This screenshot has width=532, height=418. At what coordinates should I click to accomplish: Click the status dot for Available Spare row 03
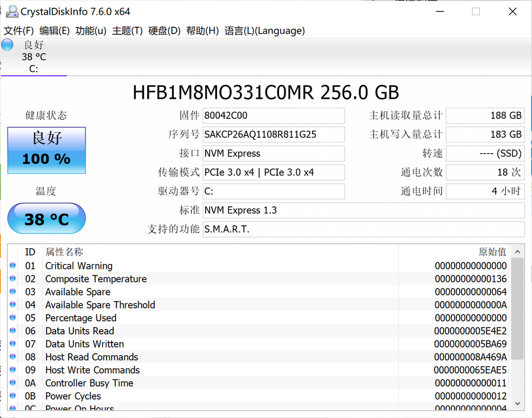point(13,291)
